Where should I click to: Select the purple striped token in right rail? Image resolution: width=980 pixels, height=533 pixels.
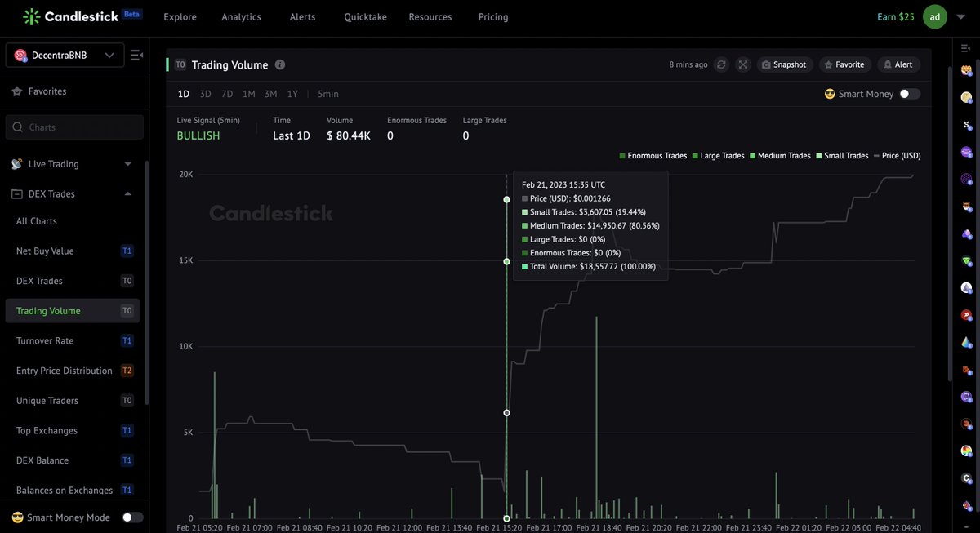(966, 151)
